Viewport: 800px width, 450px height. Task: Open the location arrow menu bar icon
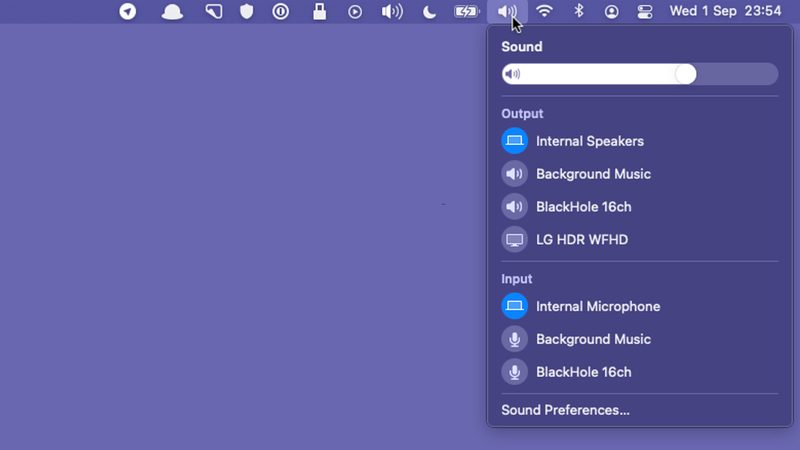click(128, 11)
